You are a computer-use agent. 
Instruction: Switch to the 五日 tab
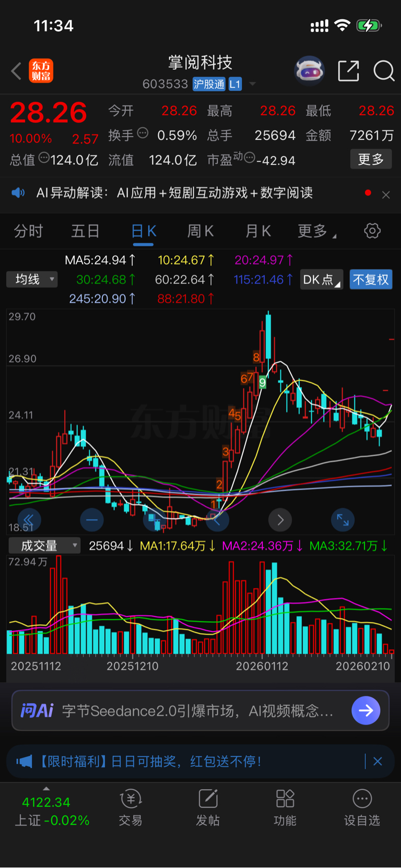85,231
